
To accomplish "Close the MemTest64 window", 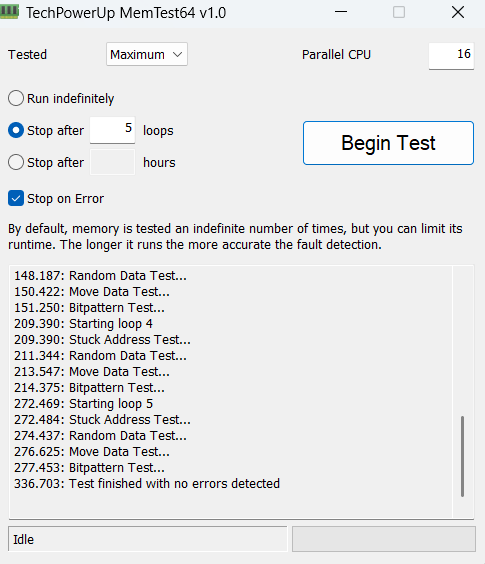I will pyautogui.click(x=458, y=12).
